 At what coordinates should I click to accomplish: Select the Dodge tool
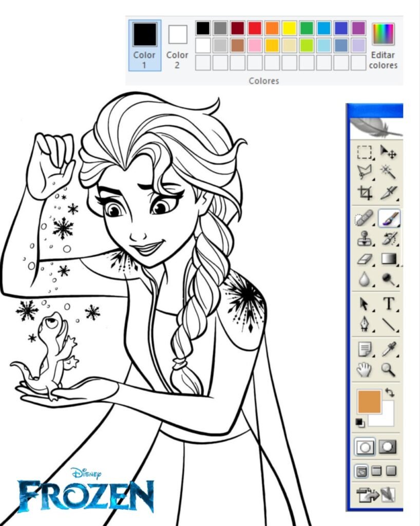coord(389,279)
